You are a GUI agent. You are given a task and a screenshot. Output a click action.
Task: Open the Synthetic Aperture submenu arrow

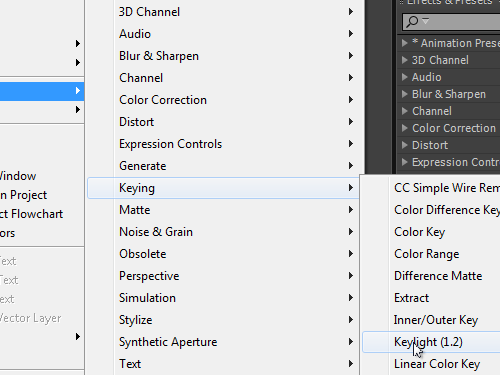coord(351,342)
